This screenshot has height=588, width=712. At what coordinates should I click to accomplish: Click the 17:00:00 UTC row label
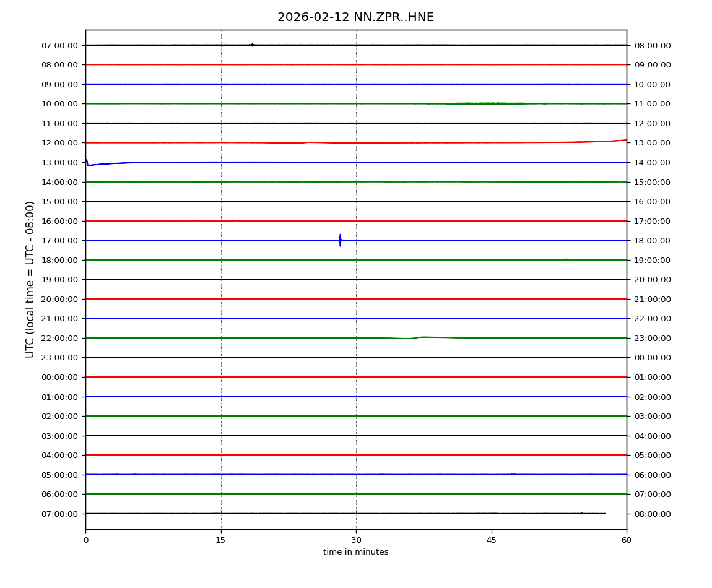[x=60, y=240]
